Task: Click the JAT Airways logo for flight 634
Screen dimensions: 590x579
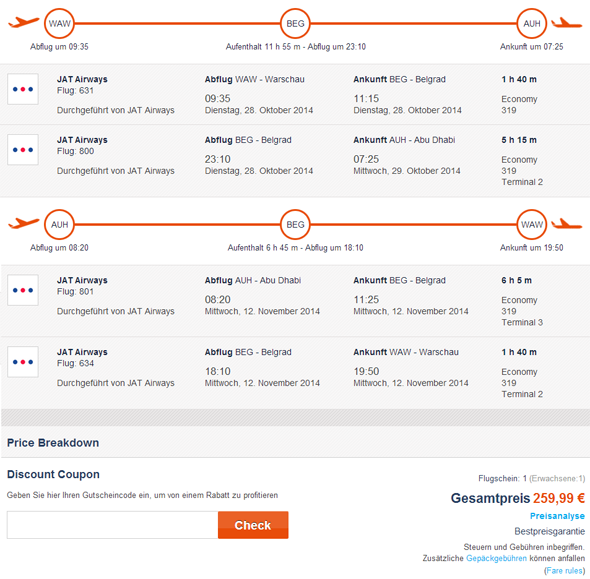Action: (x=23, y=362)
